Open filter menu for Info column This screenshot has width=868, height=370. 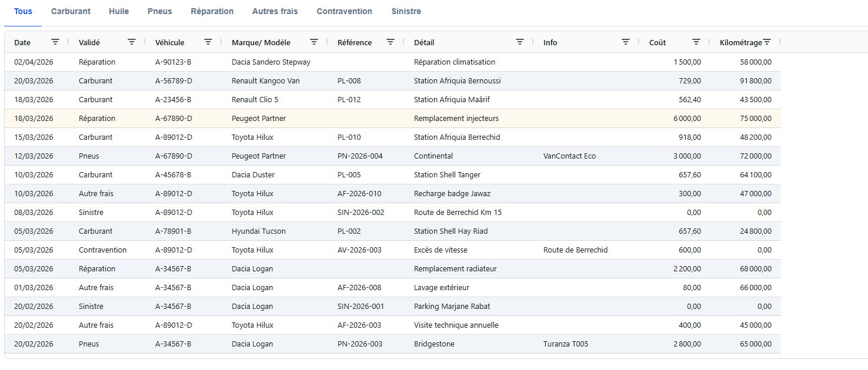(626, 42)
